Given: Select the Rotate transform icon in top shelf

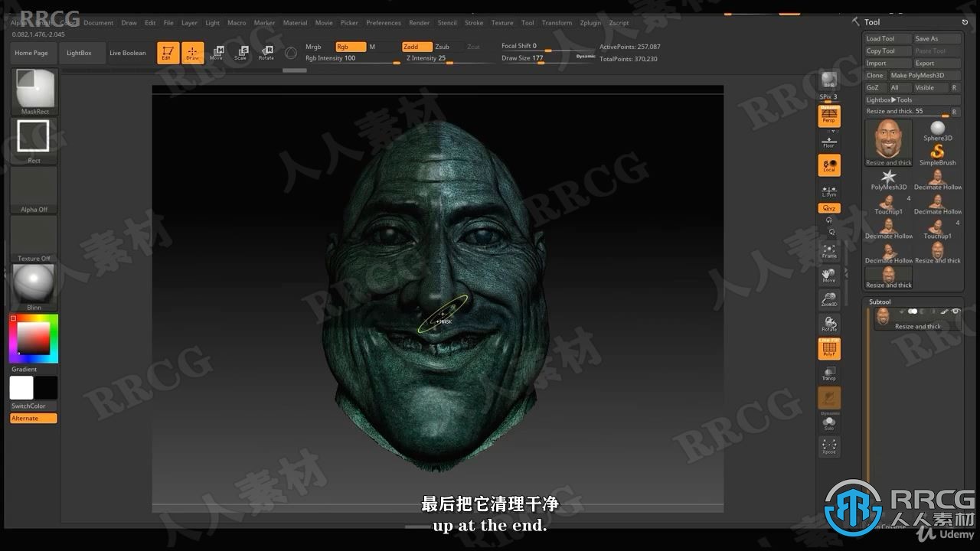Looking at the screenshot, I should [x=266, y=53].
